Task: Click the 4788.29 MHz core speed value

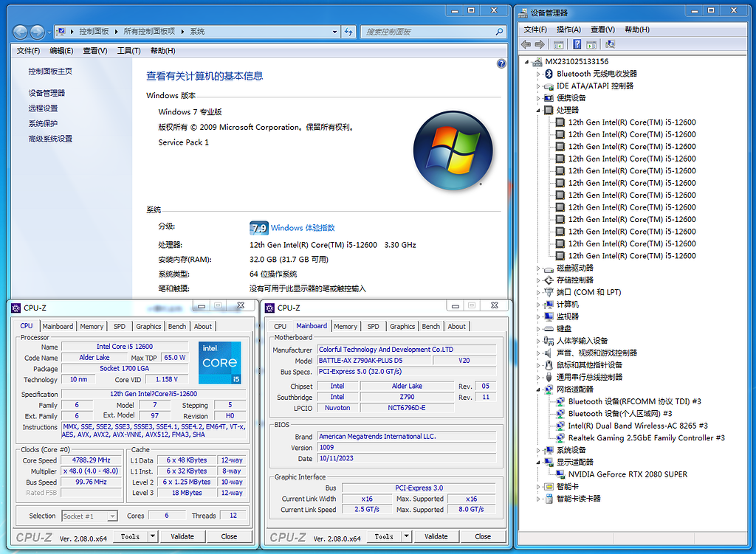Action: pyautogui.click(x=91, y=460)
